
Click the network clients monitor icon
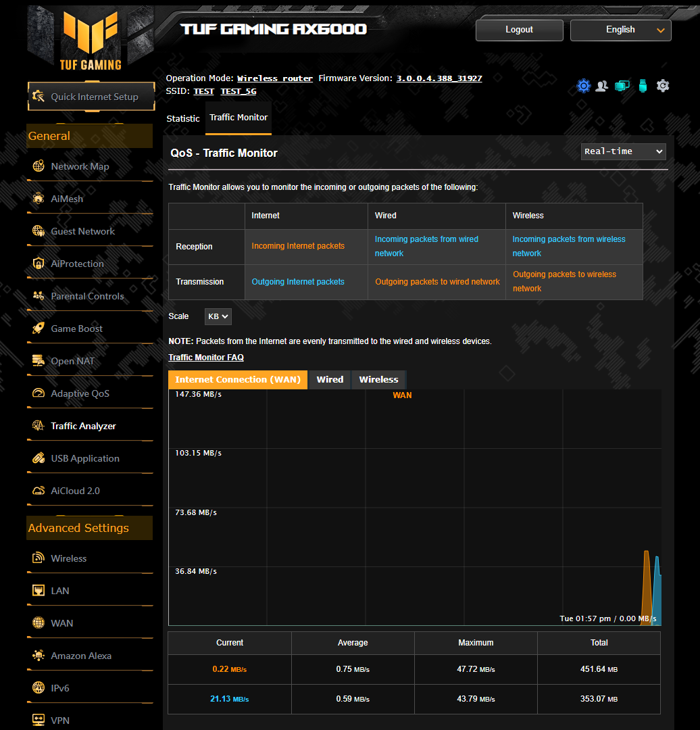point(622,86)
